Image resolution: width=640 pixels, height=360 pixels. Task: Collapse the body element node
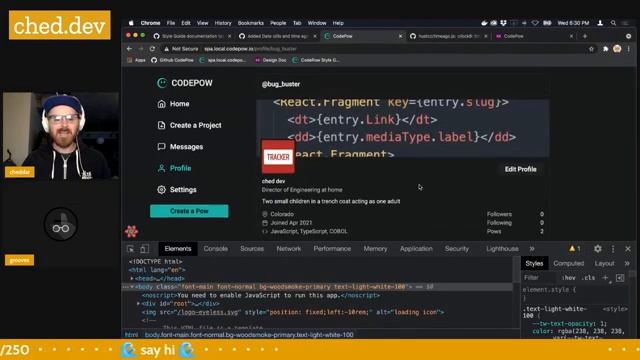(132, 287)
